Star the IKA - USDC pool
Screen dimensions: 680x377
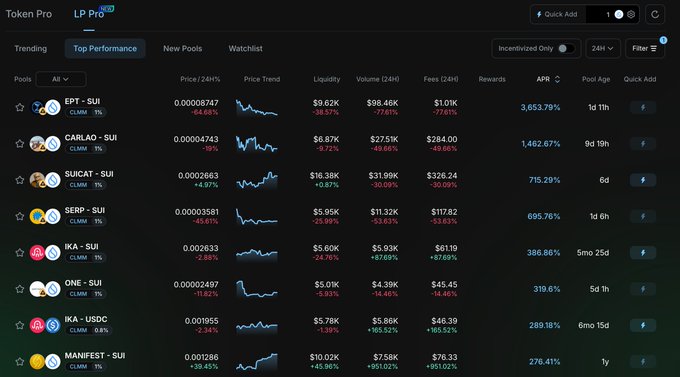pos(20,325)
